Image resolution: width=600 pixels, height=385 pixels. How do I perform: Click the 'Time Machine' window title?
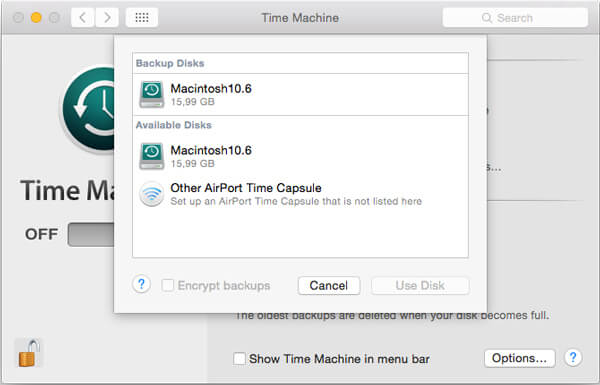click(x=300, y=18)
